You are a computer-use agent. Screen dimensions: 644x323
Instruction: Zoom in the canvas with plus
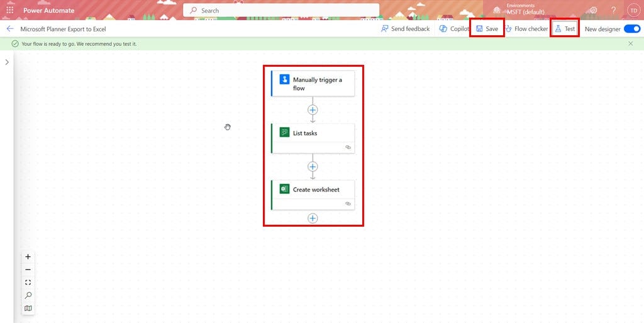[x=28, y=257]
